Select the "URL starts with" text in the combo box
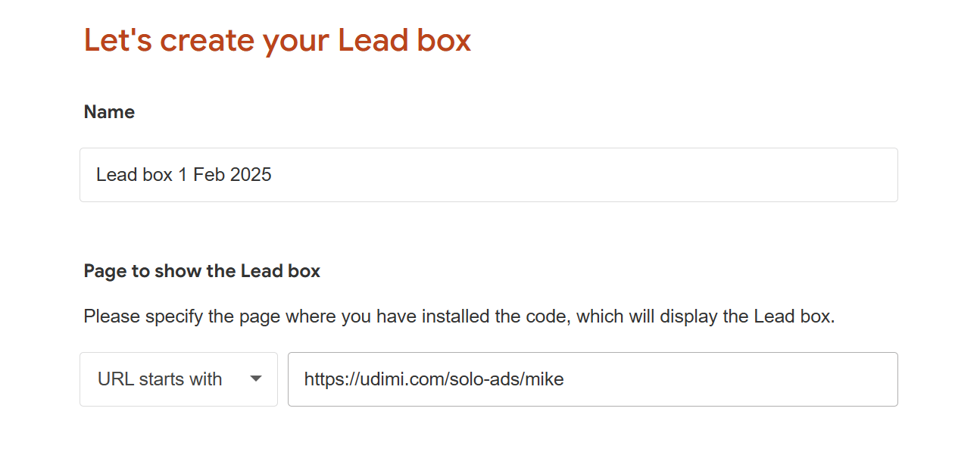This screenshot has height=452, width=980. pos(160,379)
